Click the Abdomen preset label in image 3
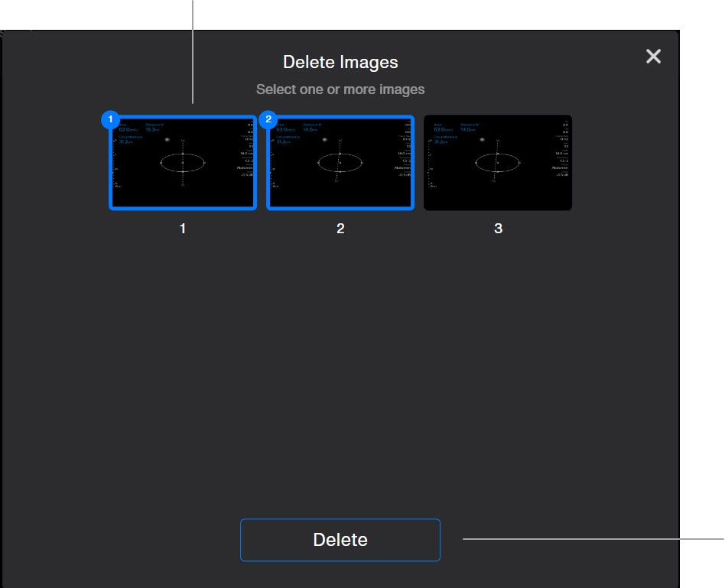Image resolution: width=725 pixels, height=588 pixels. 560,167
